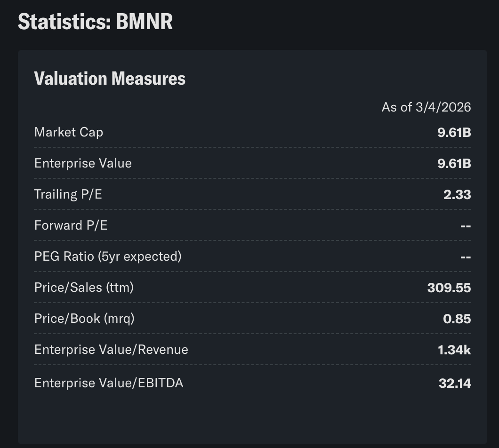Select the Valuation Measures heading
The width and height of the screenshot is (499, 448).
tap(109, 78)
